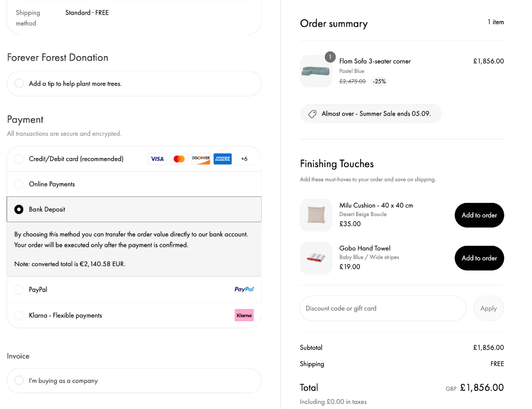This screenshot has width=532, height=409.
Task: Click the discount code input field
Action: 382,308
